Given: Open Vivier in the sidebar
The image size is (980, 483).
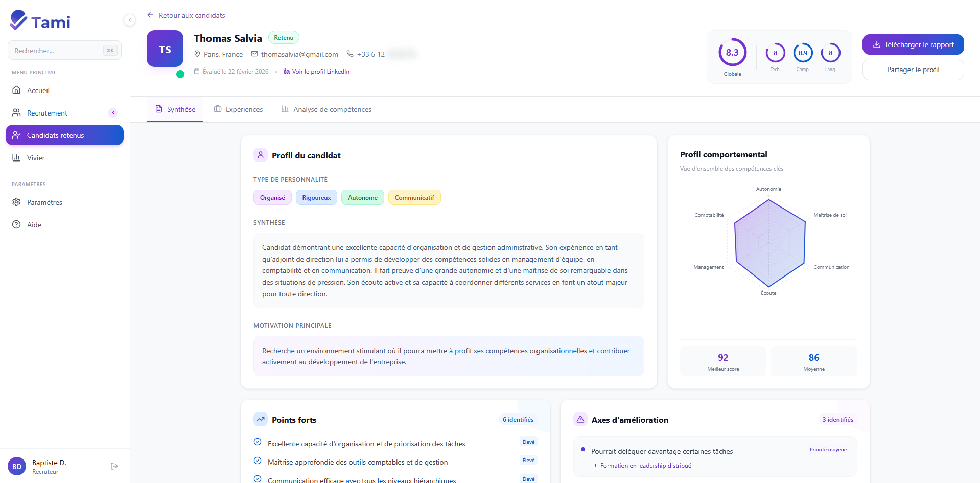Looking at the screenshot, I should pyautogui.click(x=36, y=158).
